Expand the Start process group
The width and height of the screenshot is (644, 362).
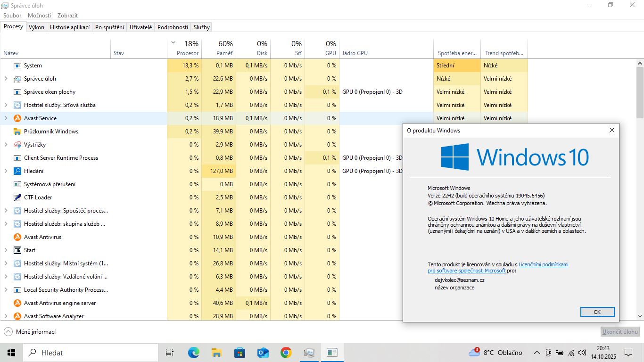point(6,250)
